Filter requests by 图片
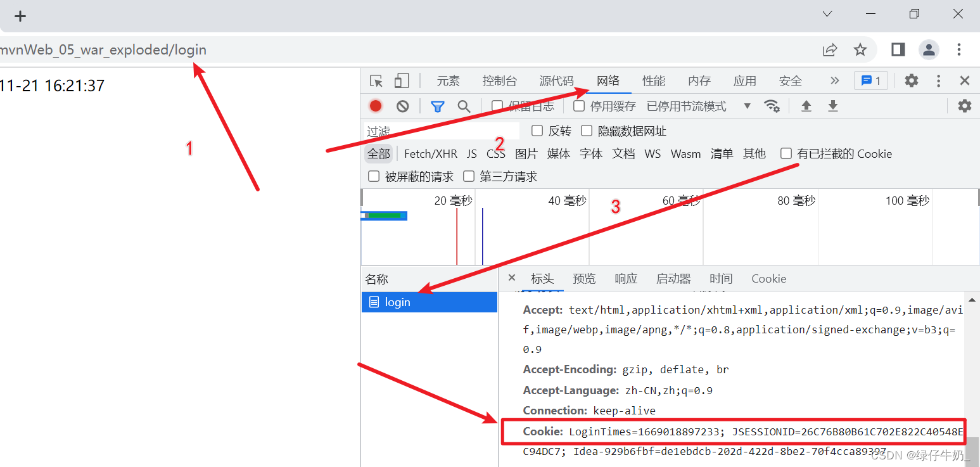980x467 pixels. click(526, 154)
